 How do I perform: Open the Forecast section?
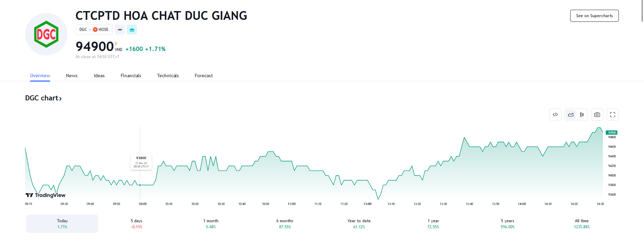pos(204,76)
